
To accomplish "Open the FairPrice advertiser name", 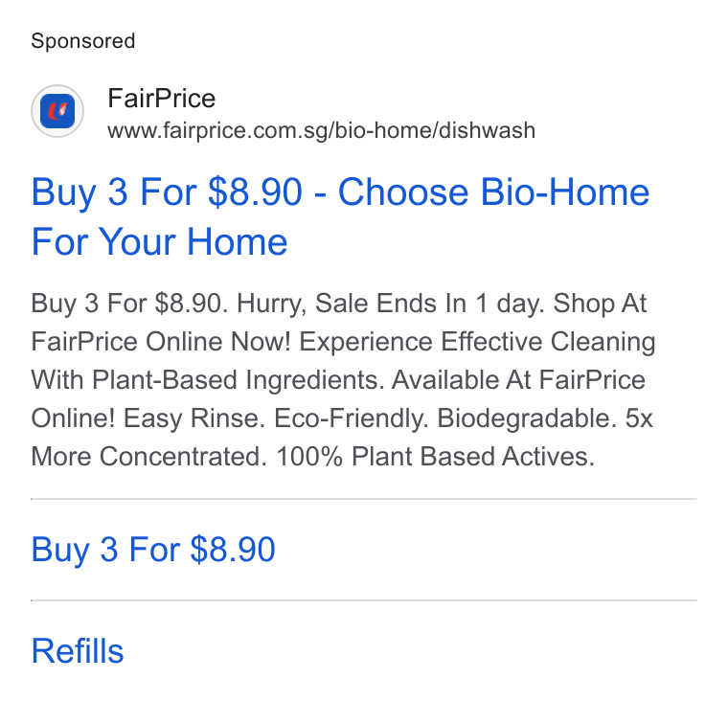I will pyautogui.click(x=162, y=99).
